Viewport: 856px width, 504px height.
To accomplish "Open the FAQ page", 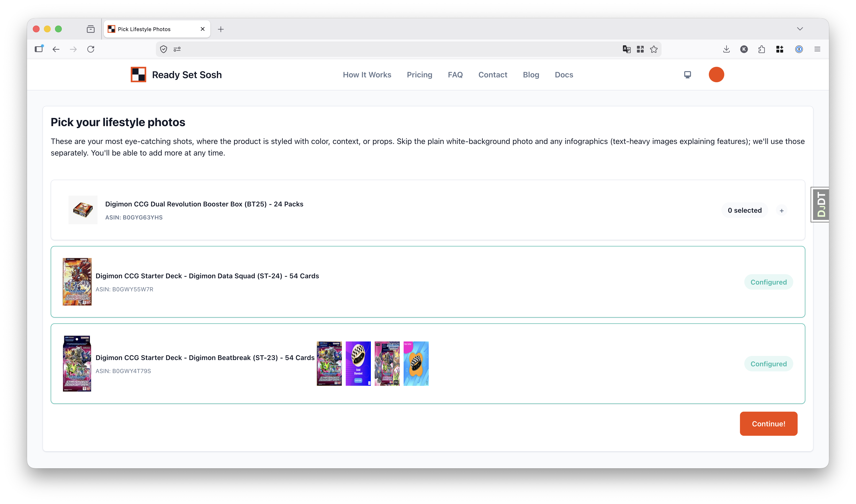I will [455, 75].
